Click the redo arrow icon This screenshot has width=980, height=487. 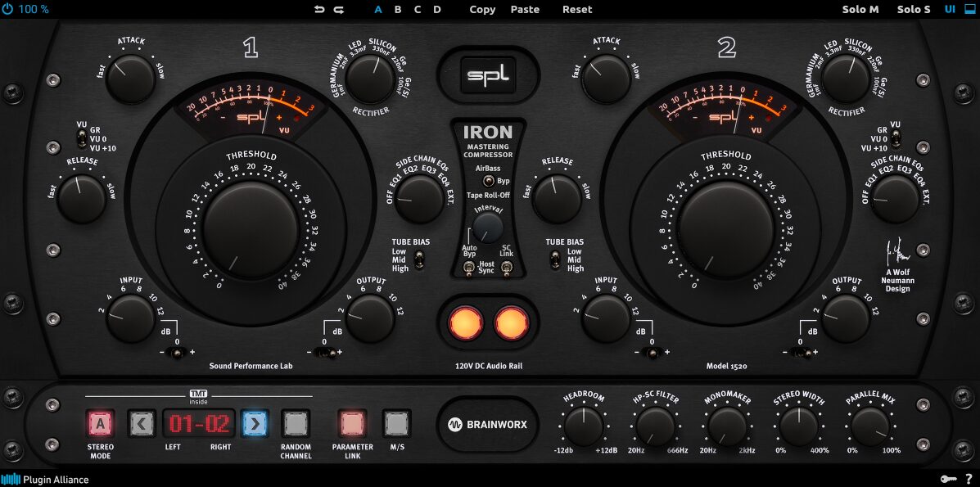[x=339, y=9]
